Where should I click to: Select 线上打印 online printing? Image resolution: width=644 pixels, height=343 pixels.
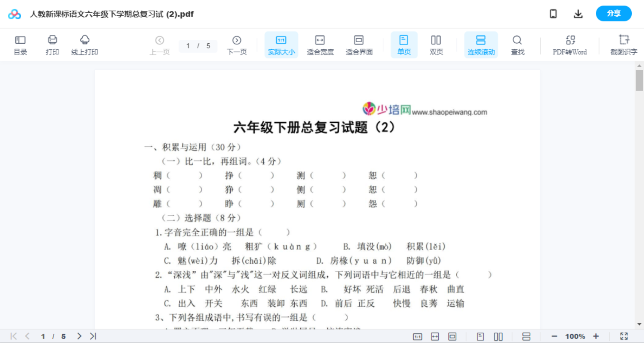point(85,45)
